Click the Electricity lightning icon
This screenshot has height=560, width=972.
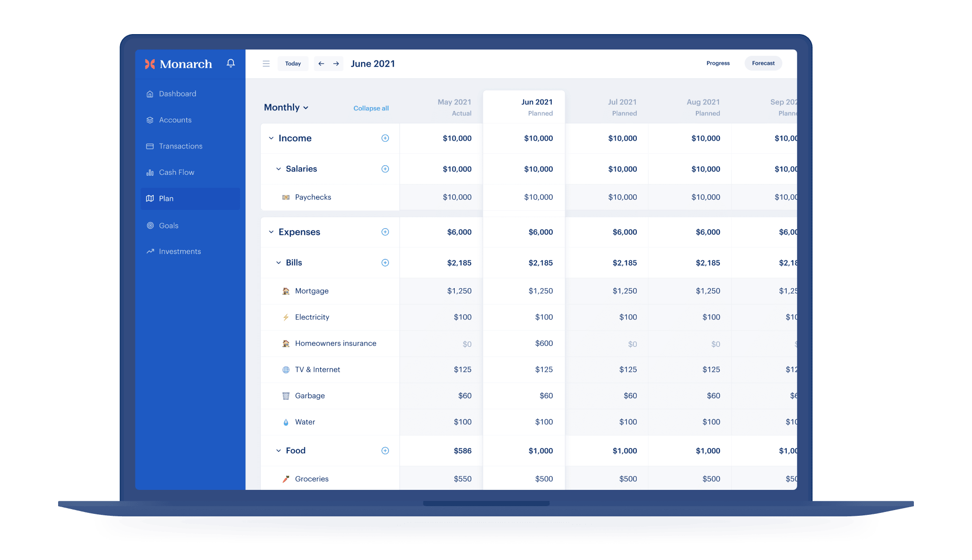pyautogui.click(x=286, y=317)
